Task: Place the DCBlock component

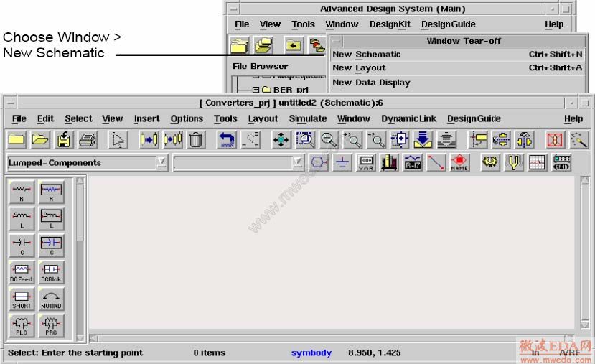Action: tap(51, 272)
